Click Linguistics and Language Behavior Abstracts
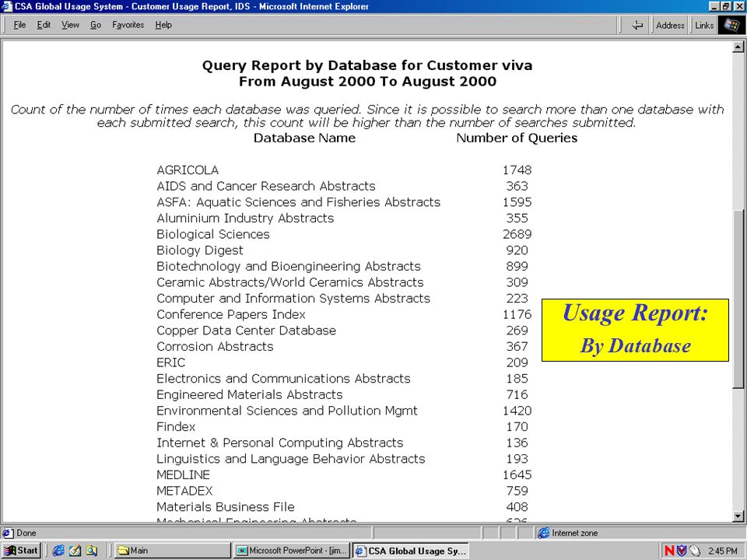This screenshot has width=747, height=560. click(x=290, y=459)
